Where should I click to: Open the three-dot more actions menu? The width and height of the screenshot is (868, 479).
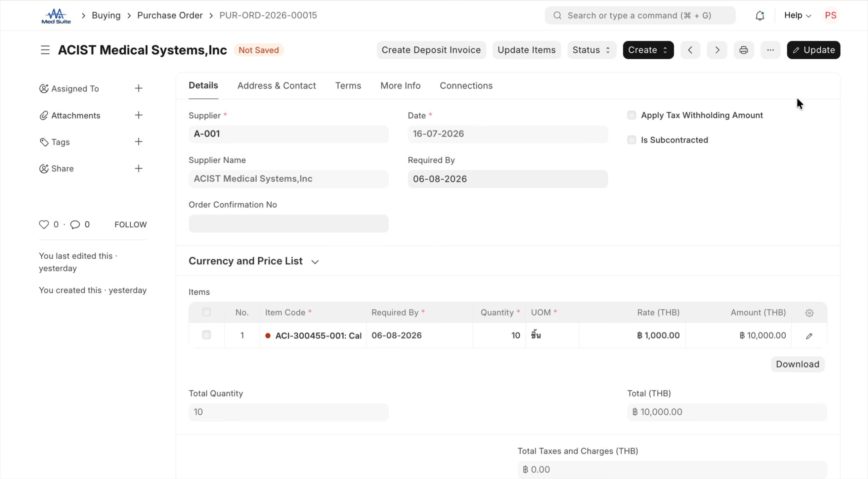pos(770,50)
